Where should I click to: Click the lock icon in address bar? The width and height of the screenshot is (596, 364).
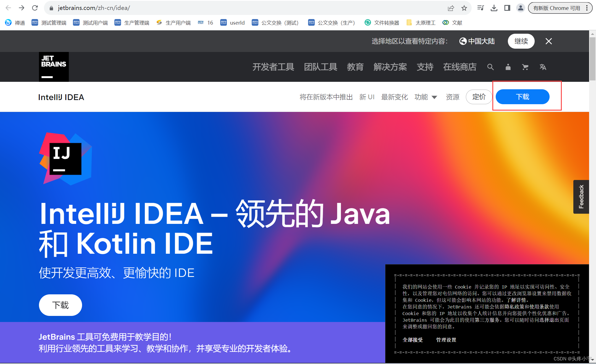(51, 8)
